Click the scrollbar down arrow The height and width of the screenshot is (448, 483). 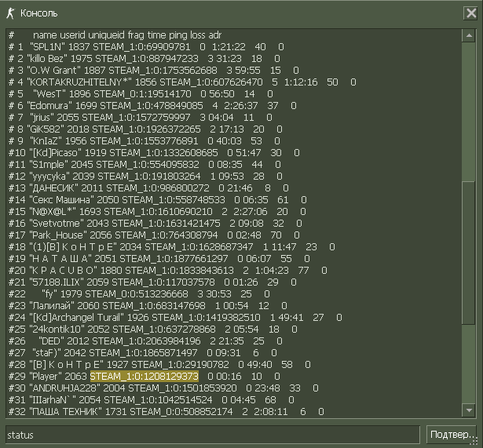pos(468,411)
